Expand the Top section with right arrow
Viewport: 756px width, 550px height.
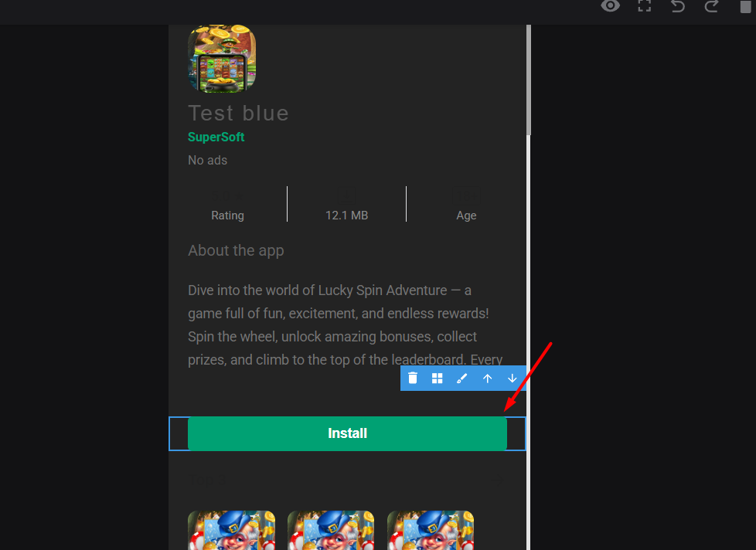(500, 480)
